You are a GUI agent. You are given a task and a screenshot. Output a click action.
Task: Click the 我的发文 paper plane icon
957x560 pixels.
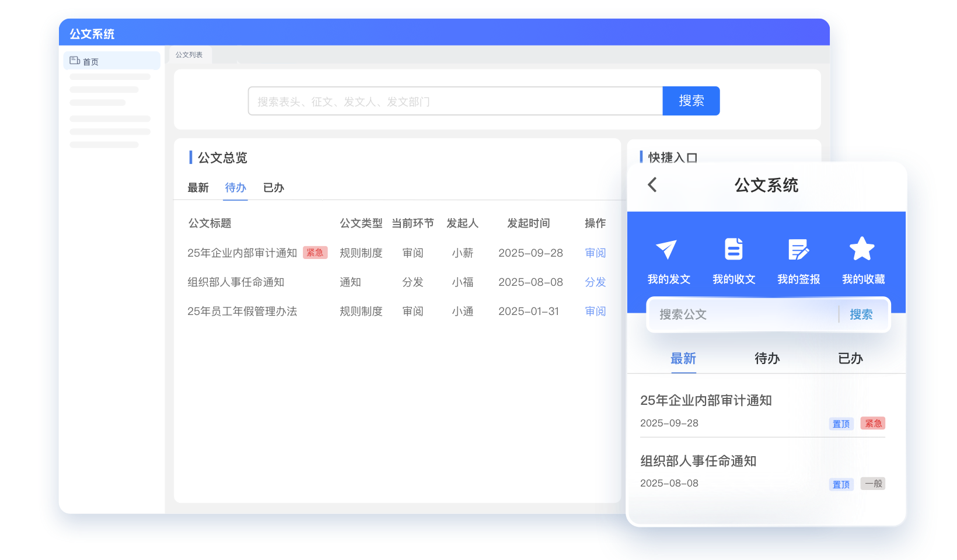click(666, 250)
